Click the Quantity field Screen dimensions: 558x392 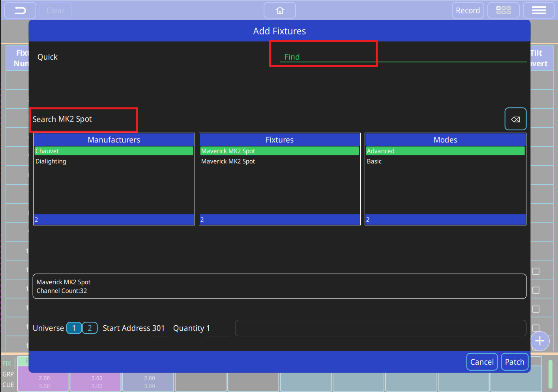(217, 328)
